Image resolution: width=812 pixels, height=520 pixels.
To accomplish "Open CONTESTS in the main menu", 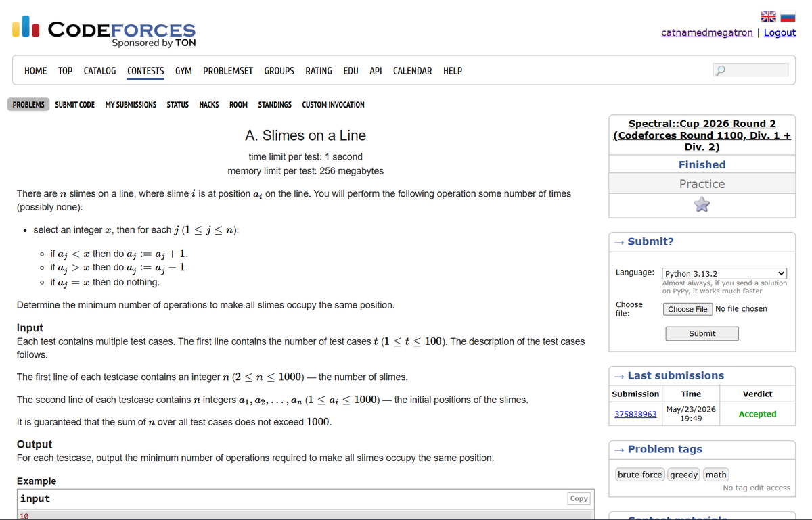I will [145, 71].
